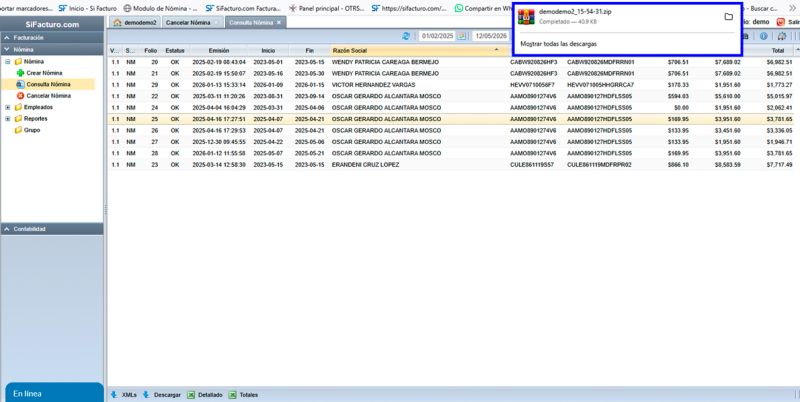The height and width of the screenshot is (402, 800).
Task: Close the Consulta Nómina tab
Action: [279, 22]
